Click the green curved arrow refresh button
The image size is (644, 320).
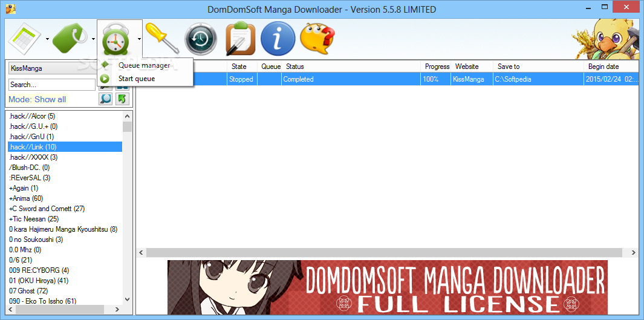[x=122, y=99]
